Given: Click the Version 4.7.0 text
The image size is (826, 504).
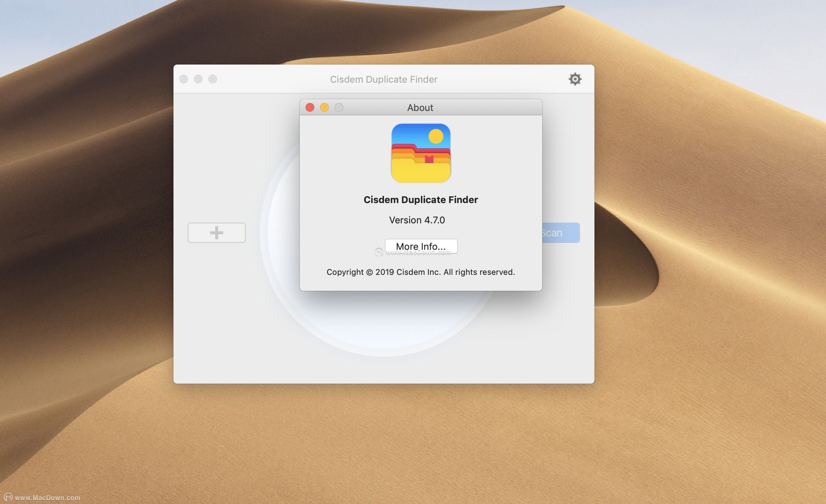Looking at the screenshot, I should 417,220.
